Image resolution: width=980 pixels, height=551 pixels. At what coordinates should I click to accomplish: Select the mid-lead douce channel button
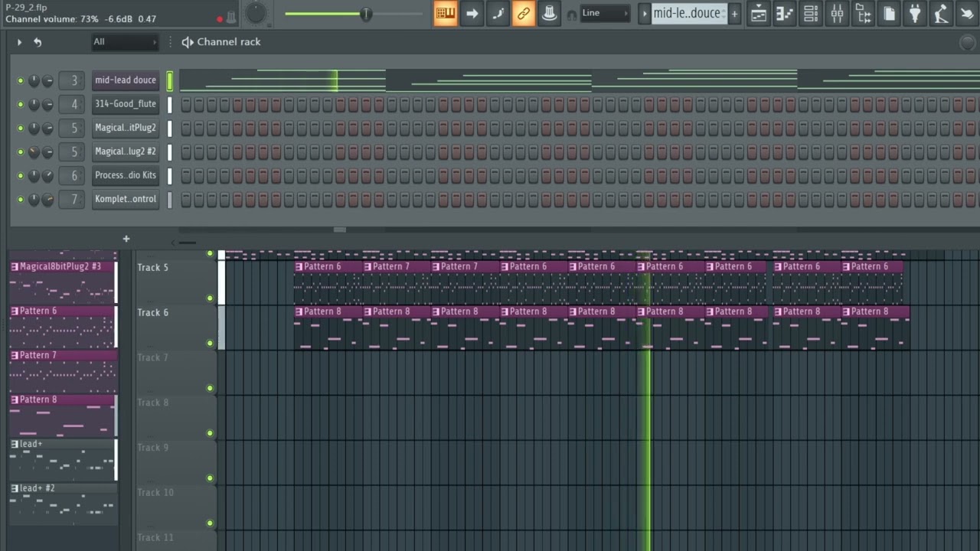(x=126, y=80)
